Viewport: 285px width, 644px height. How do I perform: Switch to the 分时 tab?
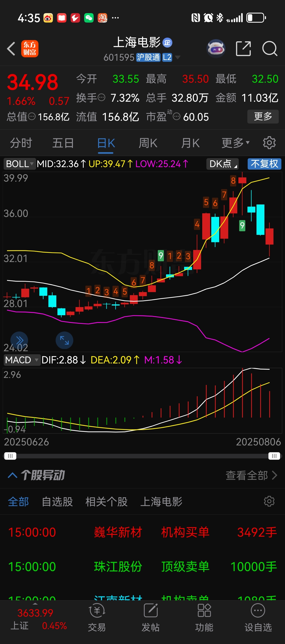pos(21,143)
